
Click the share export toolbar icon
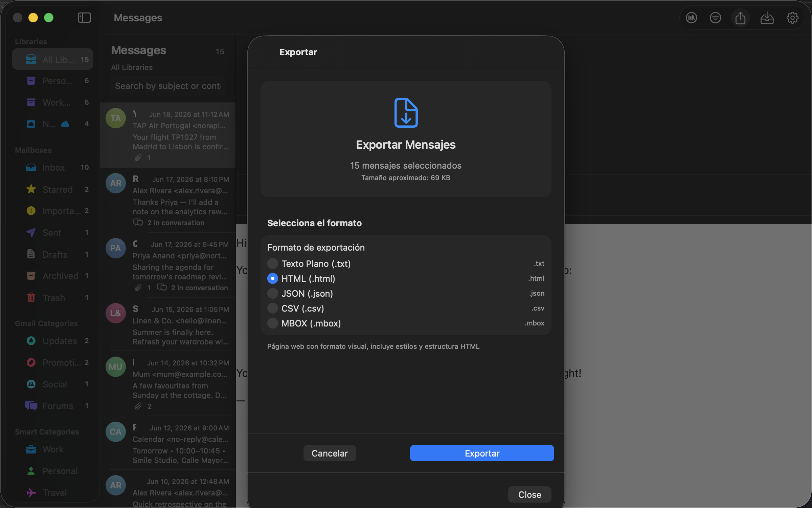(x=740, y=18)
